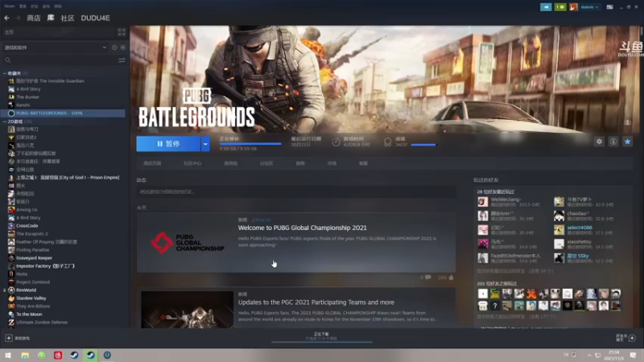Viewport: 644px width, 362px height.
Task: Click the download progress bar
Action: (x=250, y=144)
